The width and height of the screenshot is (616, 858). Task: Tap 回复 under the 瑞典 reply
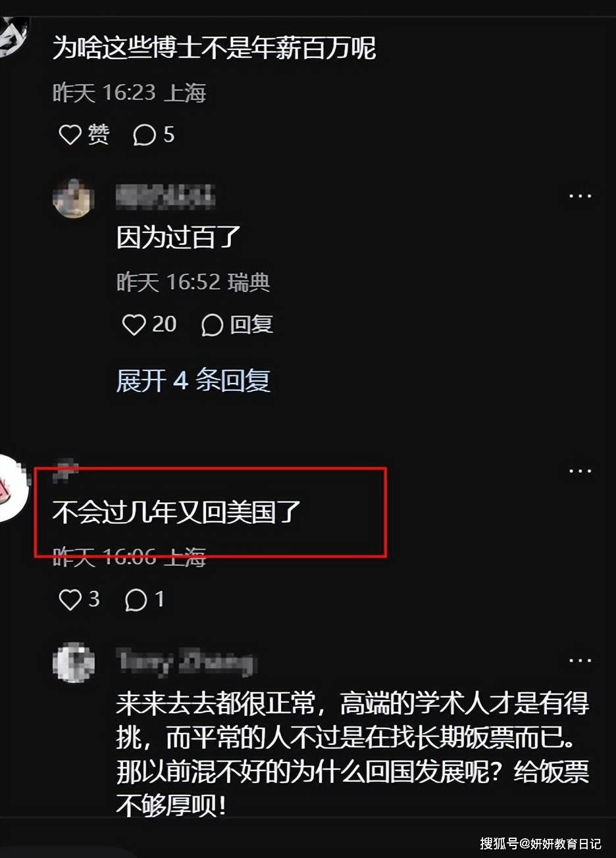tap(237, 324)
